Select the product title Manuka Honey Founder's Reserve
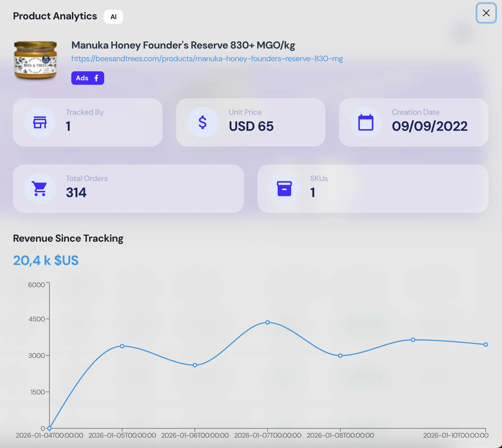The height and width of the screenshot is (448, 502). [x=183, y=45]
